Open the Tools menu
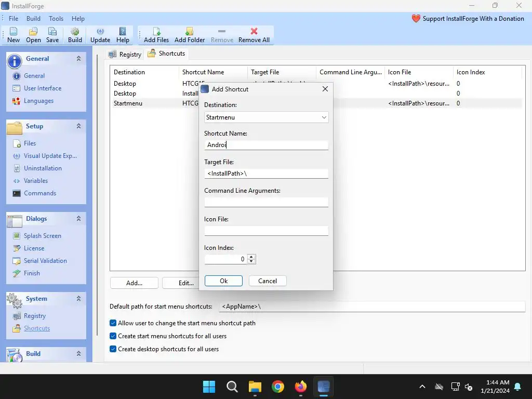This screenshot has height=399, width=532. [x=56, y=19]
